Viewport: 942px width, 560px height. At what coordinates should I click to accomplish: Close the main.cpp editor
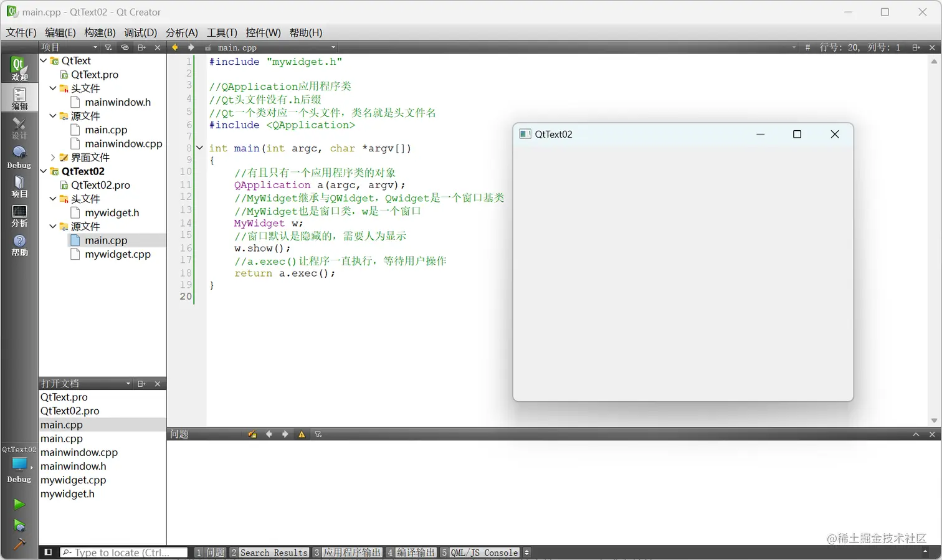[932, 47]
